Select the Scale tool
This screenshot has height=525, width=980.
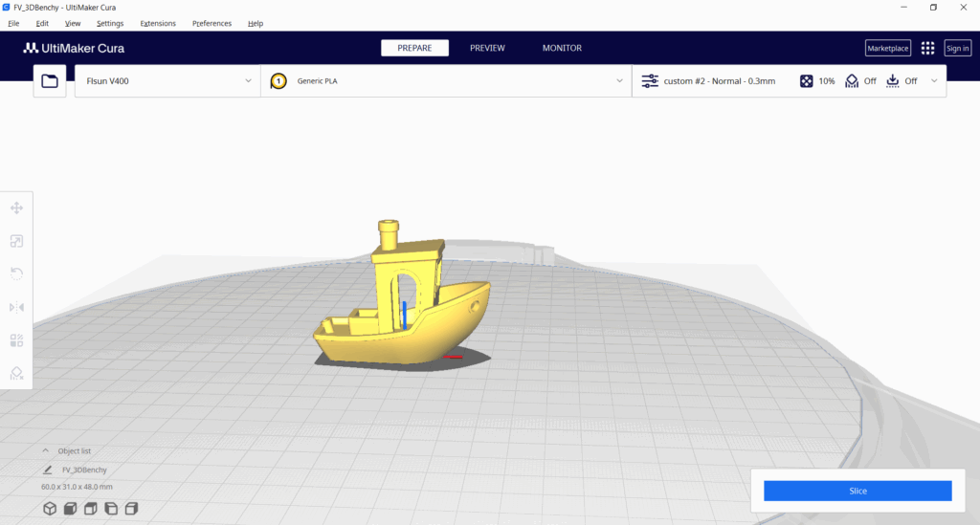coord(17,241)
